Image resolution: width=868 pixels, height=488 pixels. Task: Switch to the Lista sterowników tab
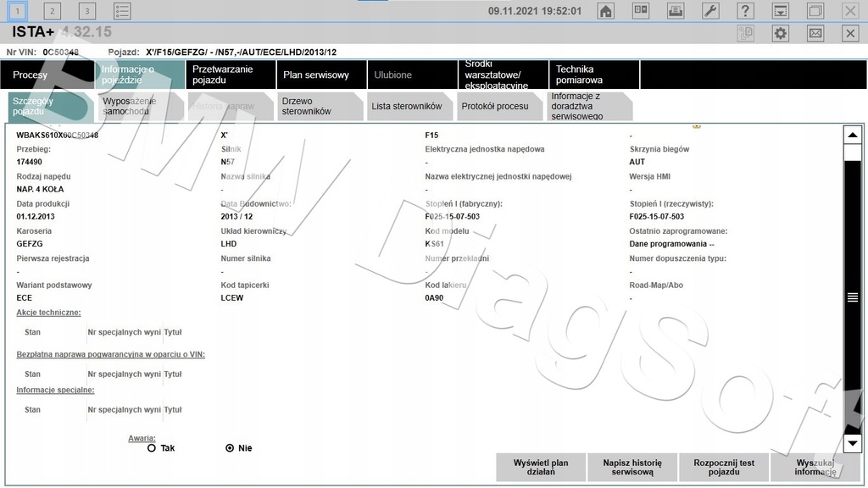click(409, 106)
